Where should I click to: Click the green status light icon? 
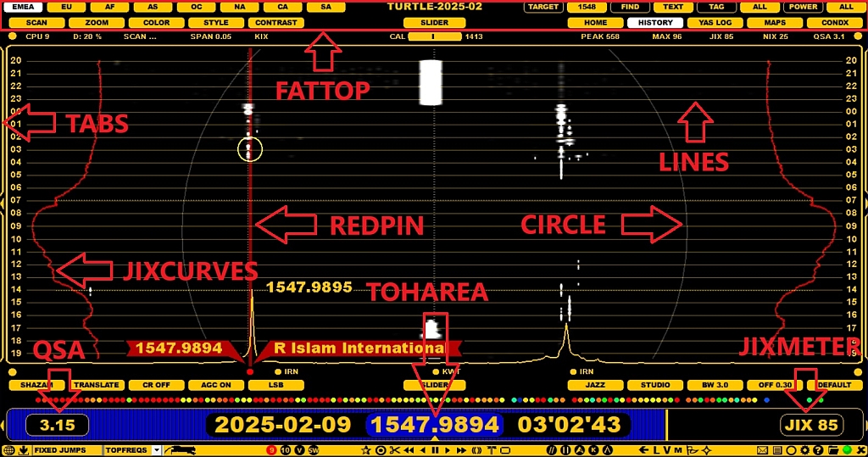point(847,450)
